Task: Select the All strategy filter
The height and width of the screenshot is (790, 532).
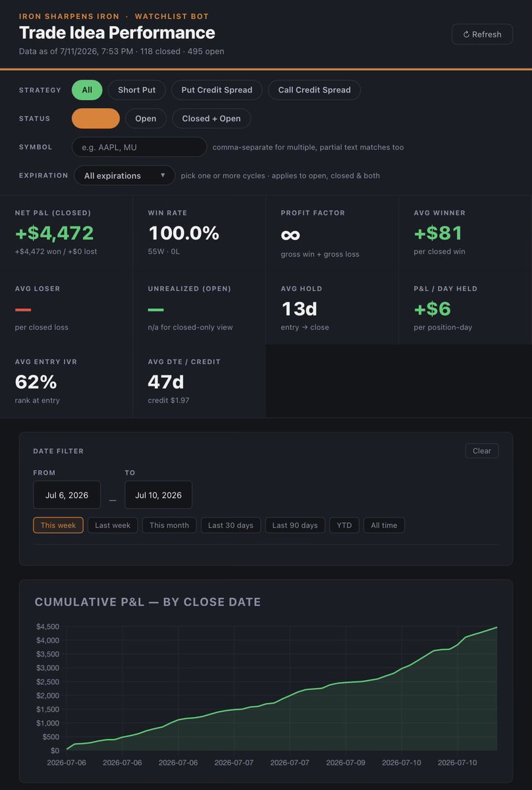Action: tap(87, 90)
